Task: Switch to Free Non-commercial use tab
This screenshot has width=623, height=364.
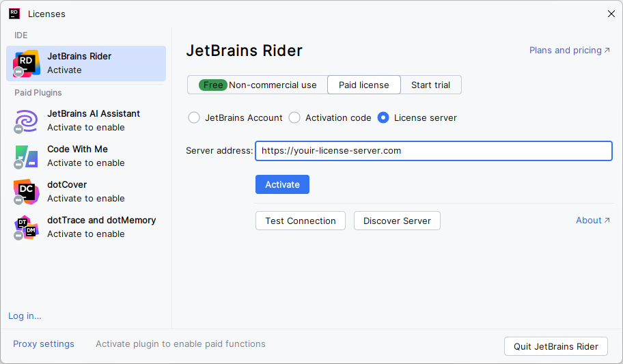Action: [258, 85]
